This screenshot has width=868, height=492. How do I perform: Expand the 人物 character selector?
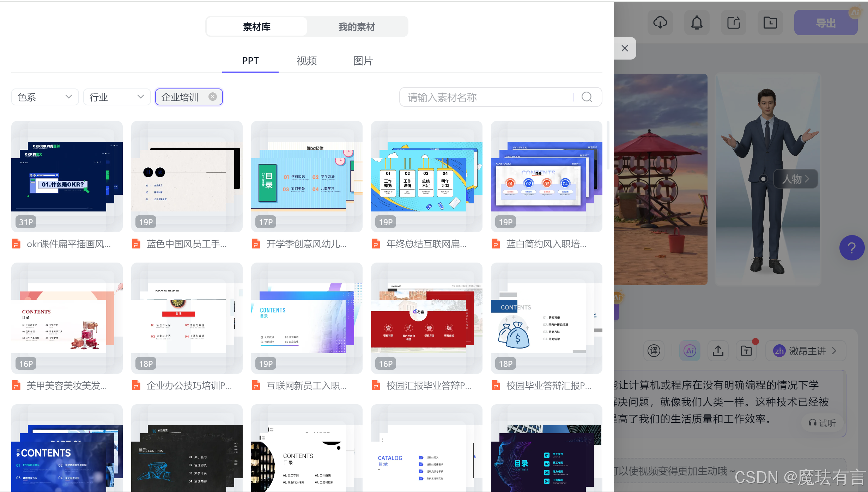coord(796,179)
